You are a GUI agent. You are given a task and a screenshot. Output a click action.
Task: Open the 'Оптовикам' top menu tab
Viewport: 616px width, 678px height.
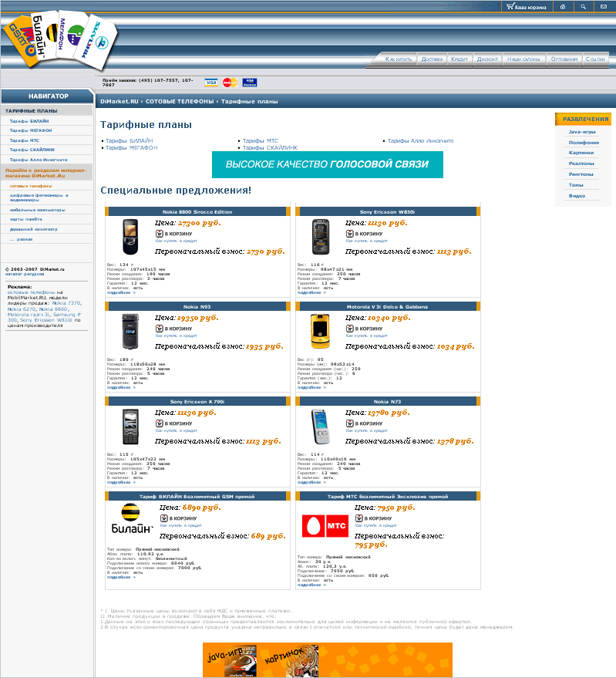(564, 59)
